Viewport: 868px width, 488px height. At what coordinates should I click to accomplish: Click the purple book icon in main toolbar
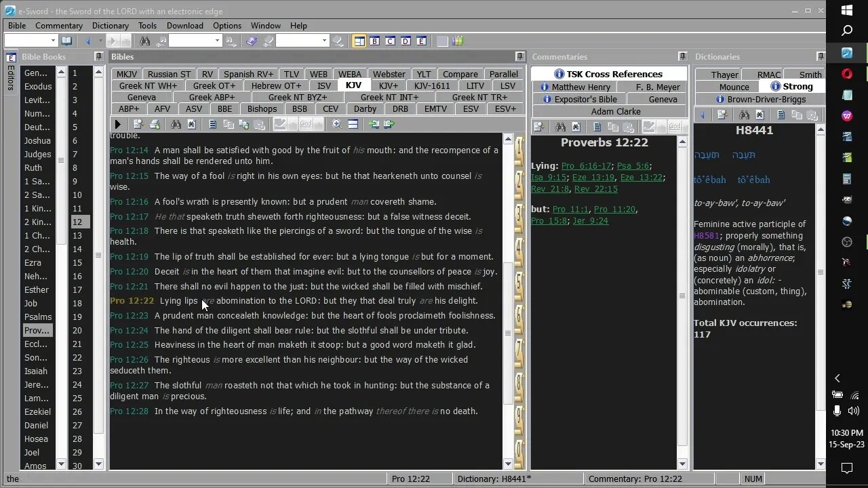(252, 41)
